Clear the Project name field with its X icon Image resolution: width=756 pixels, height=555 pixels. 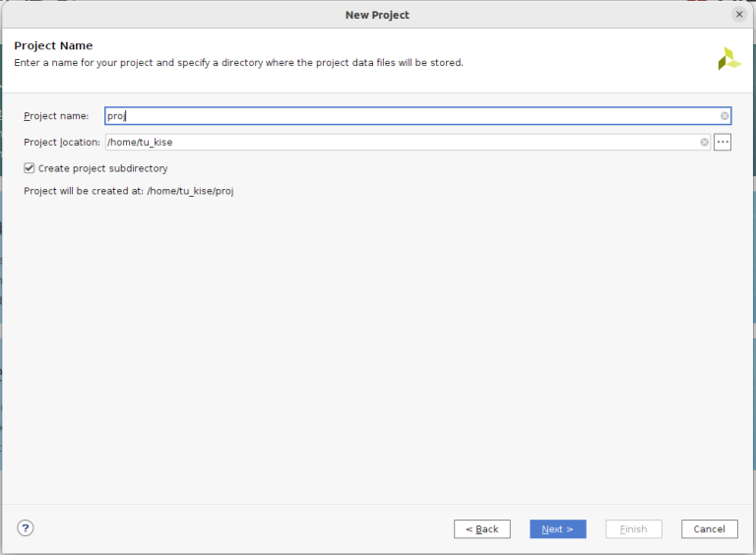[x=724, y=116]
